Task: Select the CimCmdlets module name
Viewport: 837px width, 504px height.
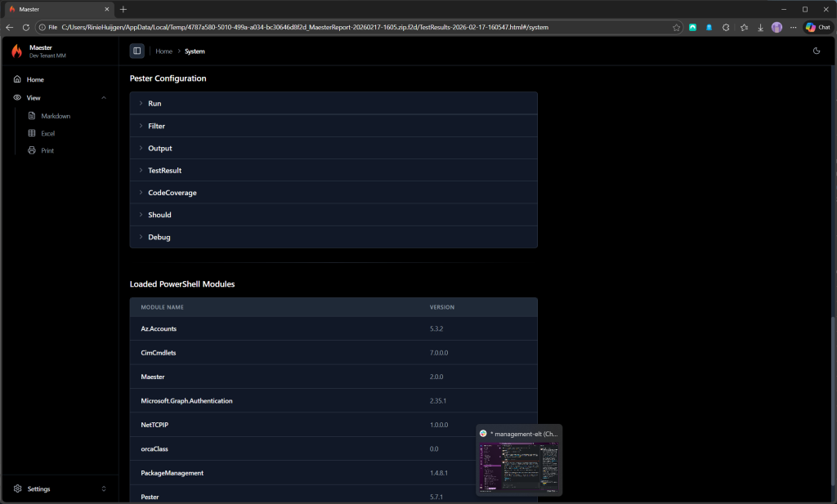Action: click(159, 353)
